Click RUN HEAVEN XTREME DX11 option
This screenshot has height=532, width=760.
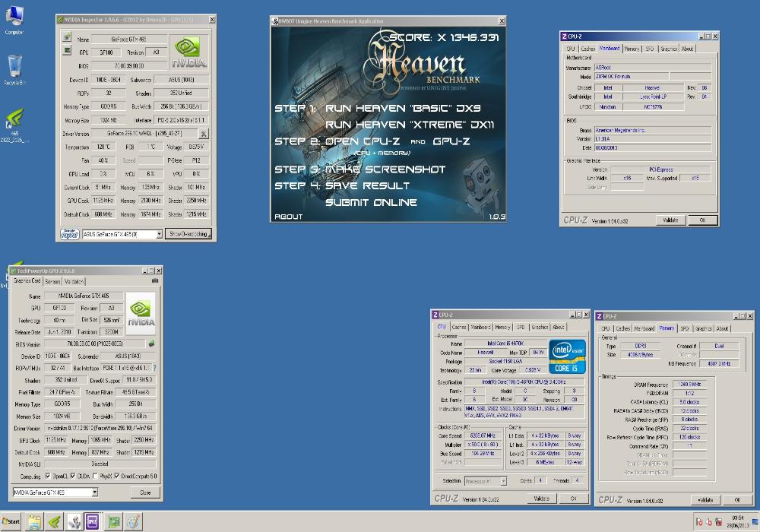coord(410,125)
